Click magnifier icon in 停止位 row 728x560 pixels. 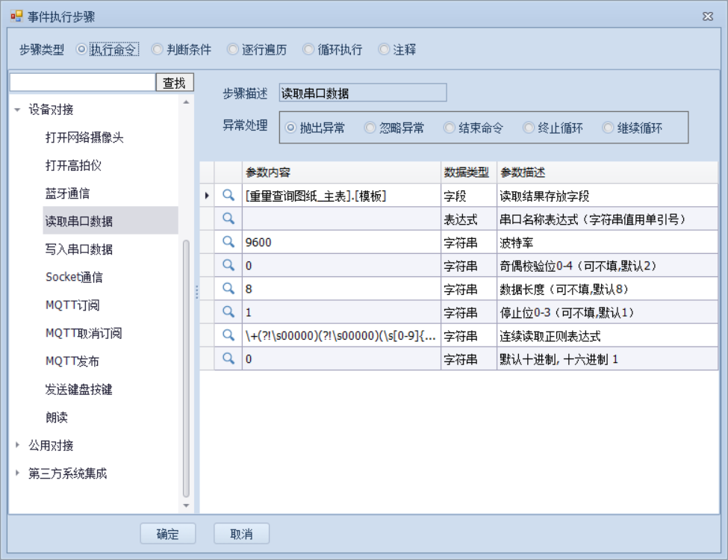click(228, 311)
